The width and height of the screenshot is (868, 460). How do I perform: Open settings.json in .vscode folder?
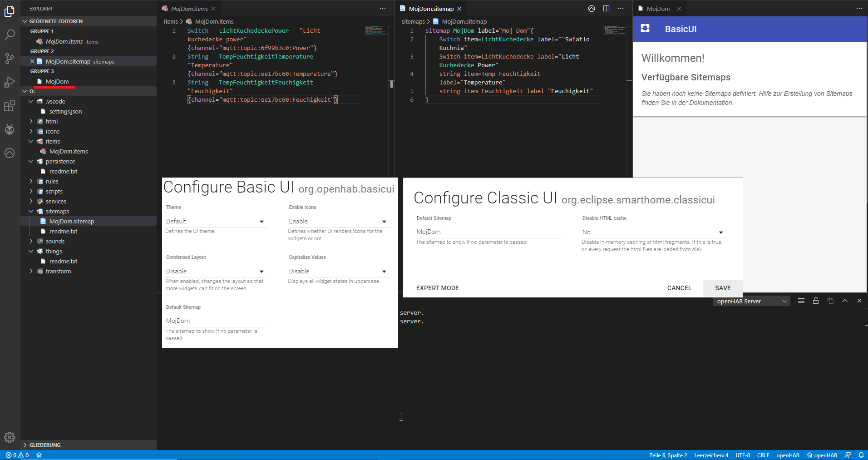coord(89,111)
